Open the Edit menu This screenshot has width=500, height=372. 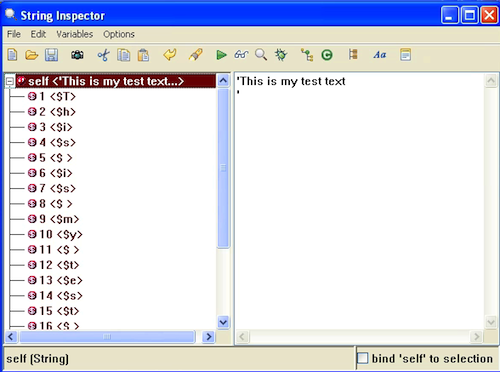tap(38, 34)
